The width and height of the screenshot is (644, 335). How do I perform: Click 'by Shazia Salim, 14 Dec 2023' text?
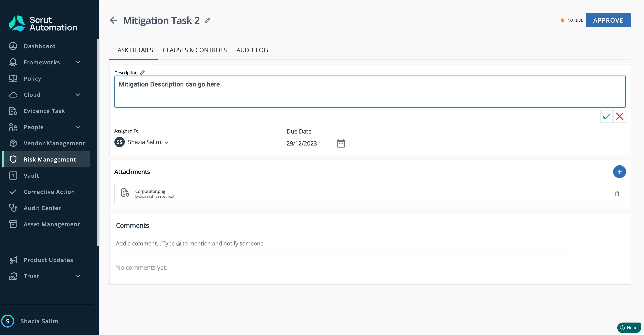coord(155,197)
